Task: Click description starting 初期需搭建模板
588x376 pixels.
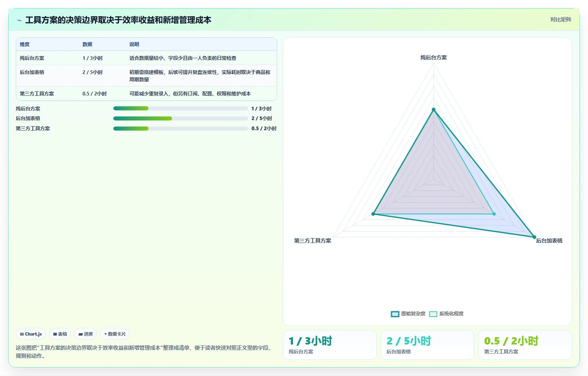Action: point(200,76)
